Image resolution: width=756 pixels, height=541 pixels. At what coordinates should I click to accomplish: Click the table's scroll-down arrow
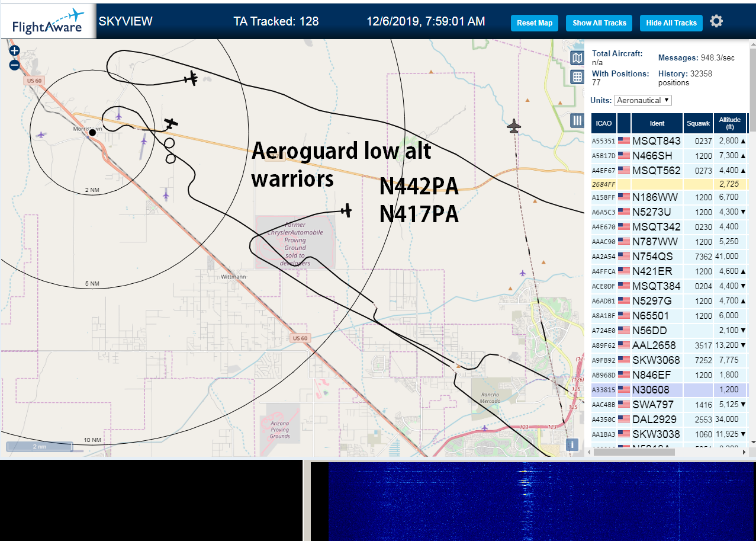click(753, 441)
